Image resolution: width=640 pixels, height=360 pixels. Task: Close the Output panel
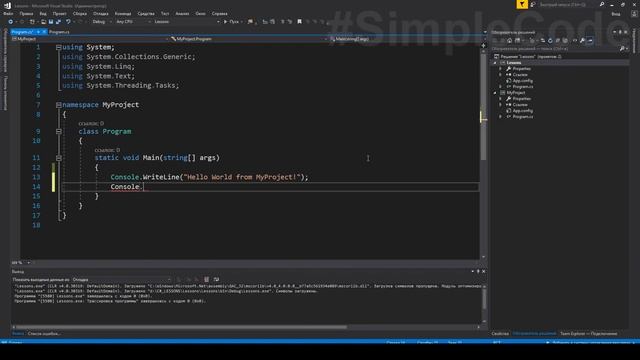coord(484,271)
